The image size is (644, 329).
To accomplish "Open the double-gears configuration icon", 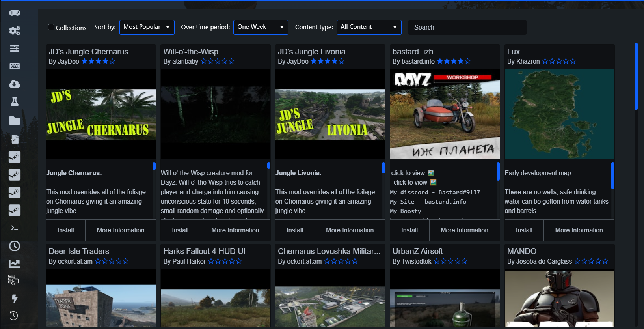I will click(x=15, y=31).
